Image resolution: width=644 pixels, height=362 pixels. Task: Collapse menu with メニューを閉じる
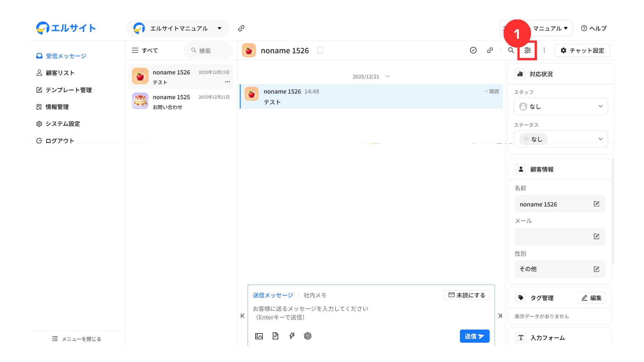click(x=76, y=339)
